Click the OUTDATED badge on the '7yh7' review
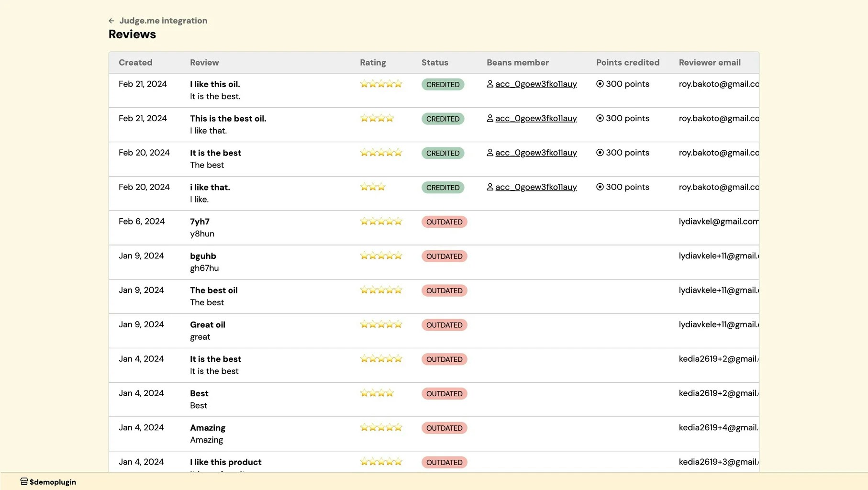 [x=444, y=222]
